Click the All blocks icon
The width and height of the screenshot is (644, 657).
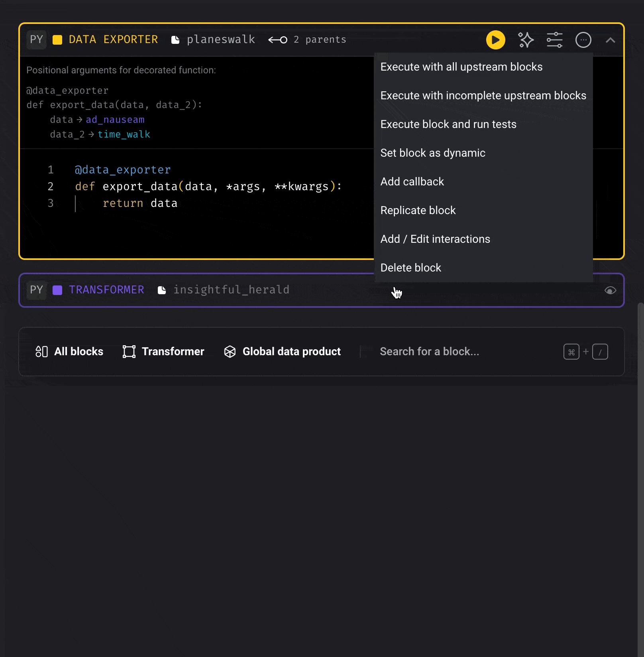[41, 352]
